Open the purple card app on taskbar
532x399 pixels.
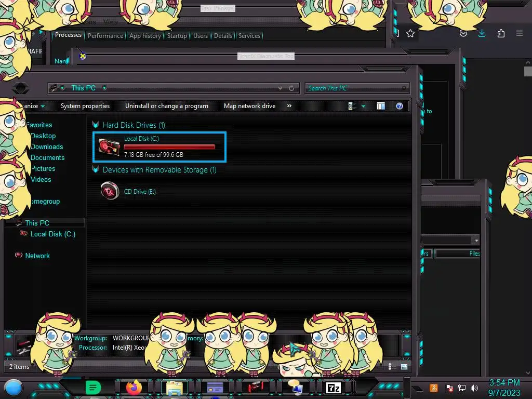tap(215, 388)
